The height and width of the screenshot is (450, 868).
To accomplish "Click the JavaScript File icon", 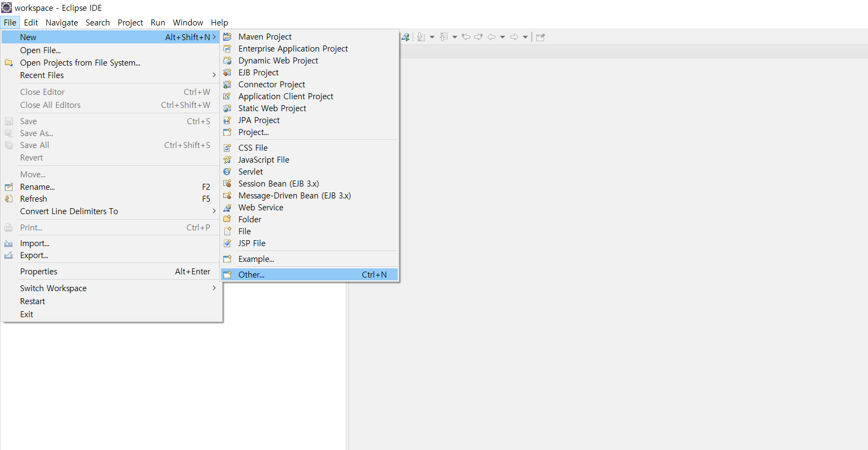I will (x=228, y=159).
